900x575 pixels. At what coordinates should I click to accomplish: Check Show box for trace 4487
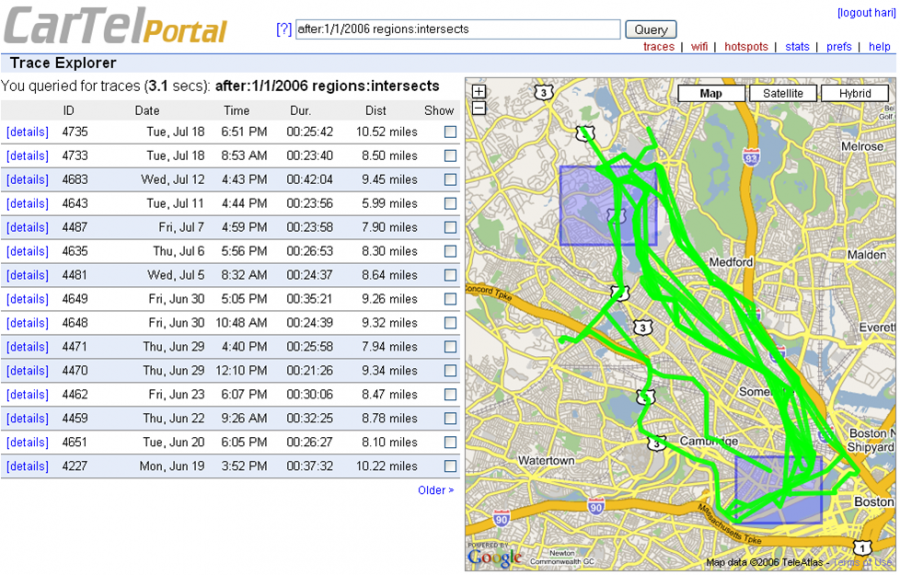[x=451, y=228]
